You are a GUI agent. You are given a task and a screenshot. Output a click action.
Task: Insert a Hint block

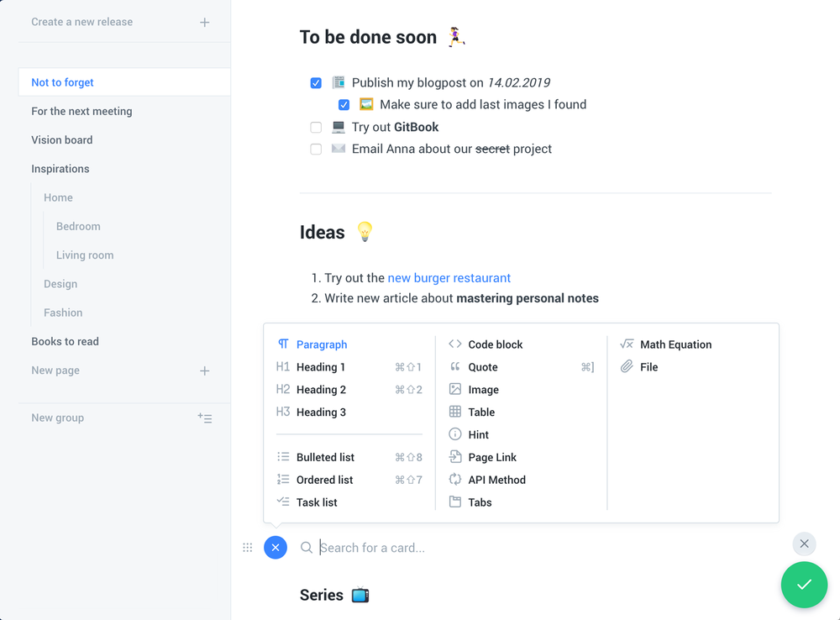pos(476,434)
